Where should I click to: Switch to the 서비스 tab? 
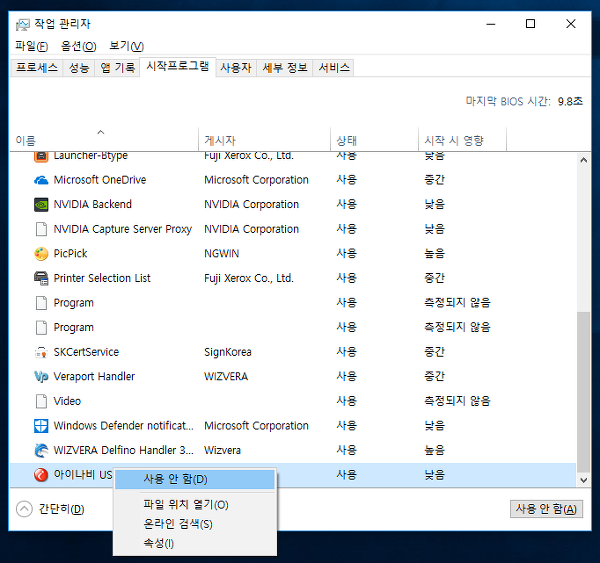334,68
